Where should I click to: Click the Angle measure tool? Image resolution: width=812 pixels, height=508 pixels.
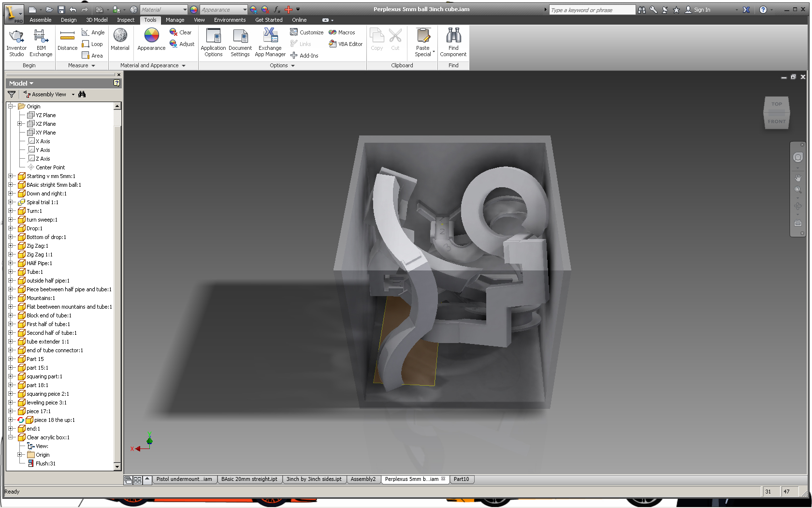[93, 32]
